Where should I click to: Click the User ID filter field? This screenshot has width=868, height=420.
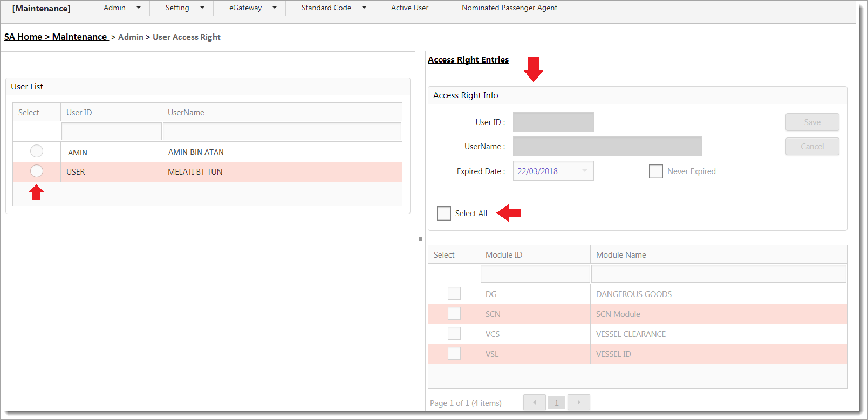[x=112, y=132]
